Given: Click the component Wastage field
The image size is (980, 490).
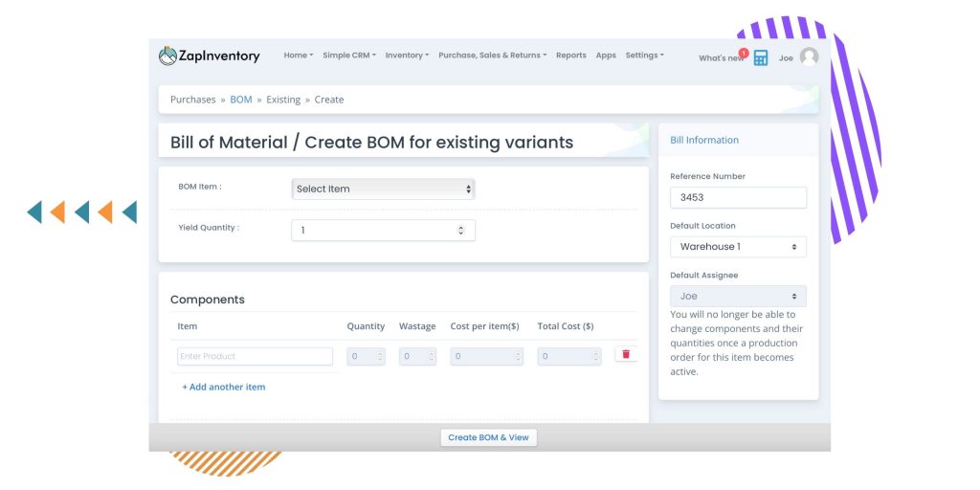Looking at the screenshot, I should (x=417, y=356).
